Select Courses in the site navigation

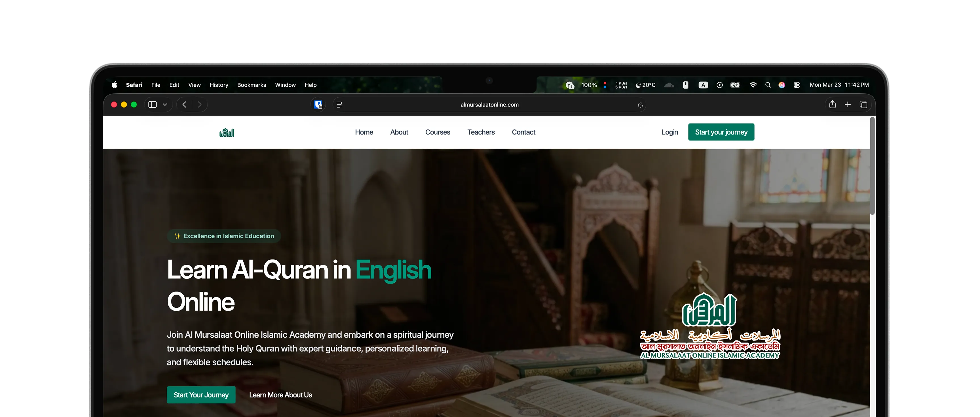coord(438,132)
